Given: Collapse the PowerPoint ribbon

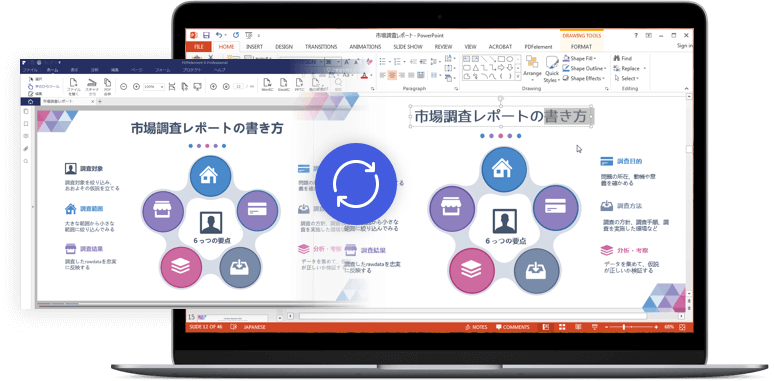Looking at the screenshot, I should [x=687, y=88].
